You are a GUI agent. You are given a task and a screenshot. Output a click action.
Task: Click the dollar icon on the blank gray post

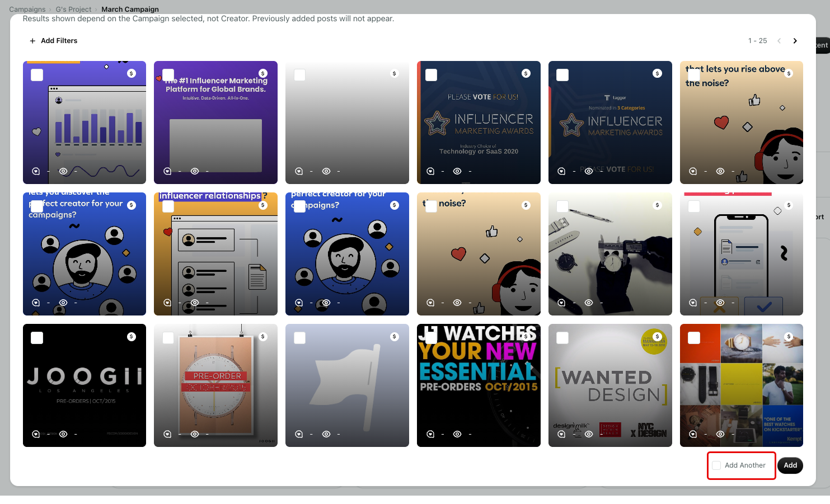pos(395,73)
